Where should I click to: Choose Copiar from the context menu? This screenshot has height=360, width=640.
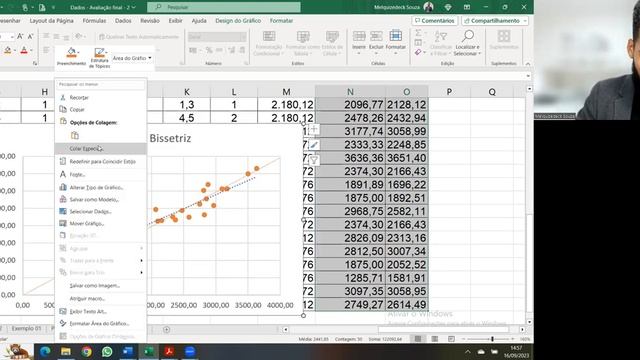click(77, 109)
